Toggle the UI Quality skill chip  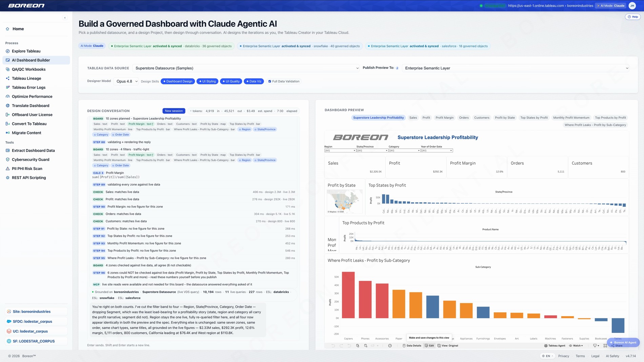pos(231,81)
